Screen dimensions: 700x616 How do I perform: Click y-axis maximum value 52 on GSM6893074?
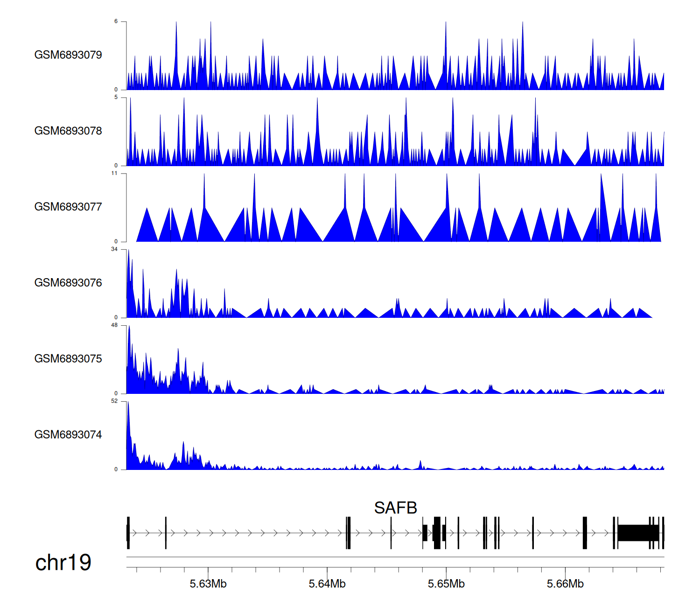(x=114, y=401)
